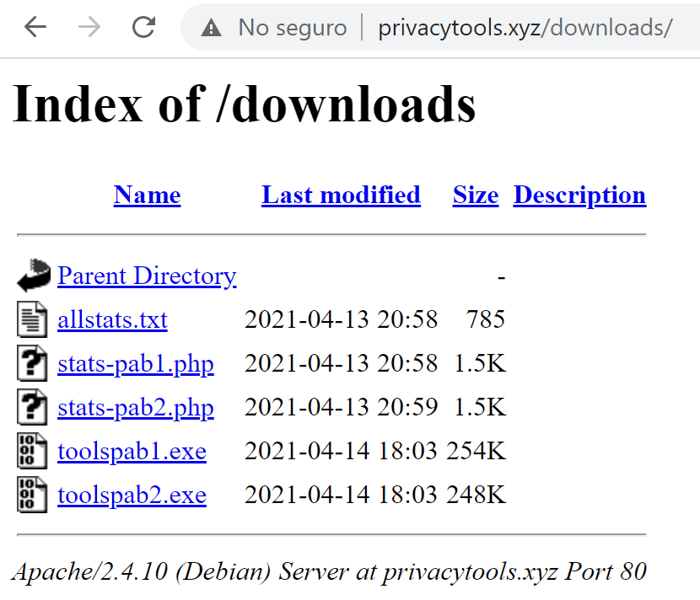Click the Apache/2.4.10 (Debian) server footer text
700x600 pixels.
pos(329,571)
